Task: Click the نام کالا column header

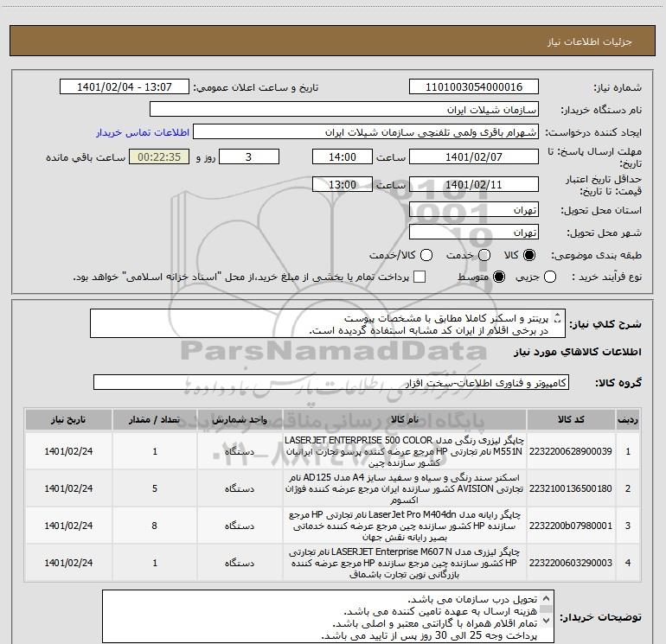Action: click(x=405, y=420)
